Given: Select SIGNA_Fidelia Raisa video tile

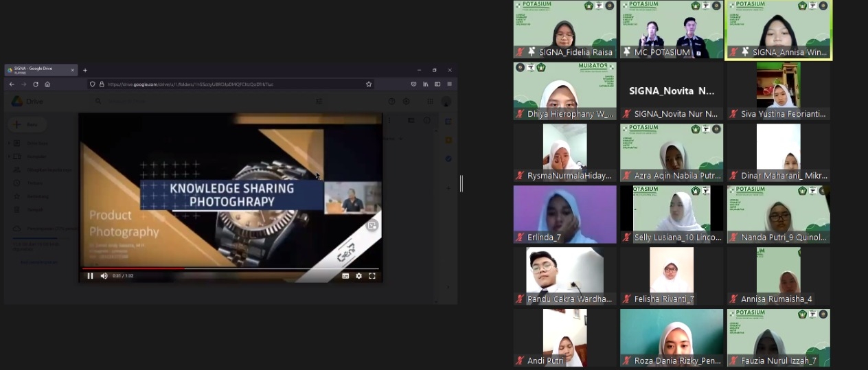Looking at the screenshot, I should point(565,30).
